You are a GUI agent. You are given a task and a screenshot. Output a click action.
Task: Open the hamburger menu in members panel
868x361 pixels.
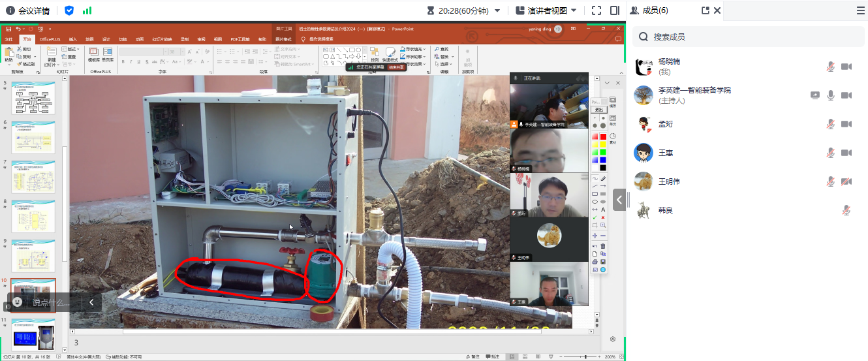pyautogui.click(x=860, y=10)
